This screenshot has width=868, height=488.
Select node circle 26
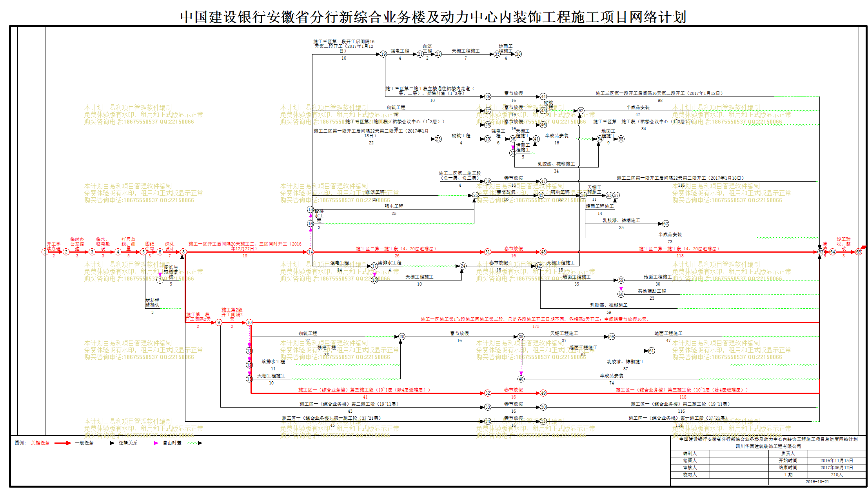pyautogui.click(x=488, y=97)
